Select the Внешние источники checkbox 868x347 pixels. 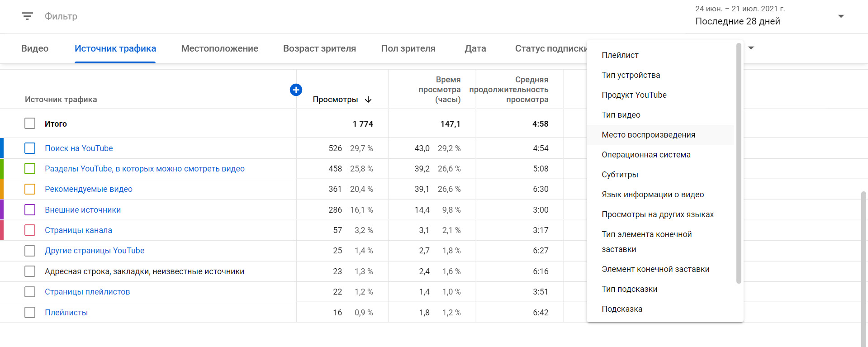pos(30,210)
